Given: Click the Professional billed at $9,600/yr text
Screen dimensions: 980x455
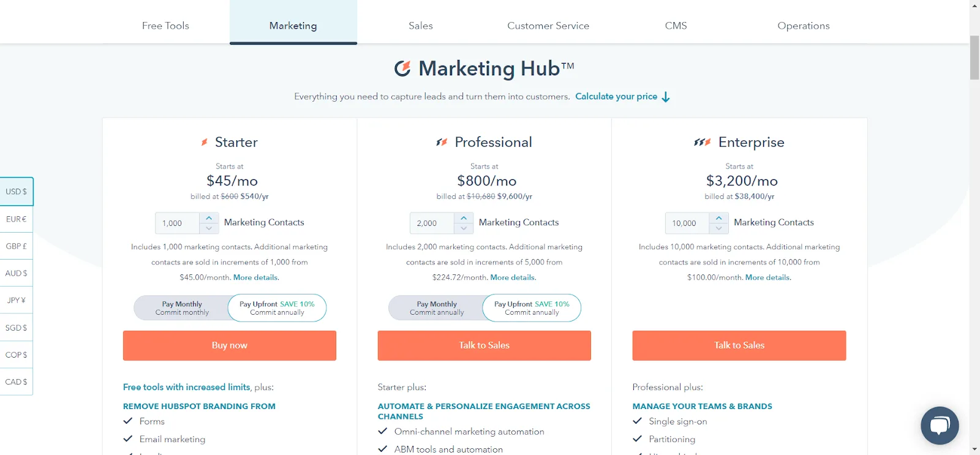Looking at the screenshot, I should pos(484,197).
